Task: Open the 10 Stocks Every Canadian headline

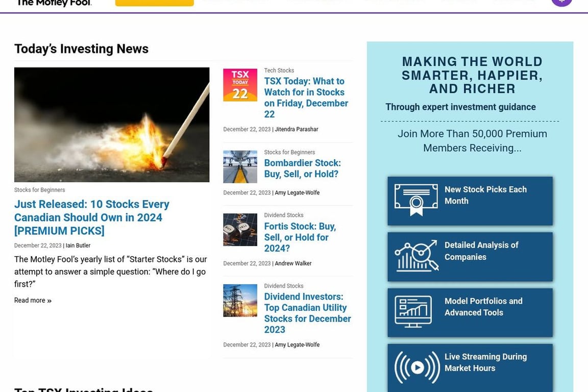Action: pyautogui.click(x=92, y=217)
